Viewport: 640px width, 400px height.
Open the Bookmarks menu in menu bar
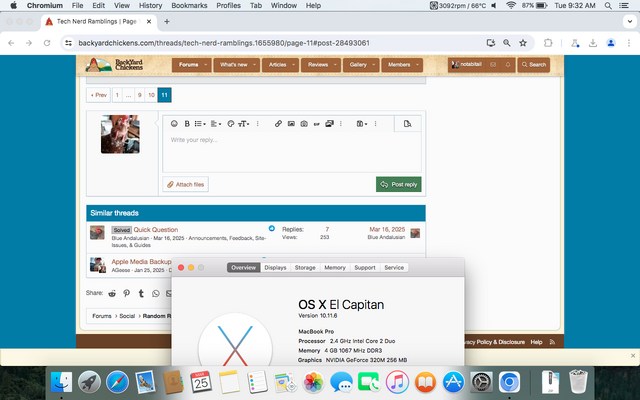coord(189,6)
